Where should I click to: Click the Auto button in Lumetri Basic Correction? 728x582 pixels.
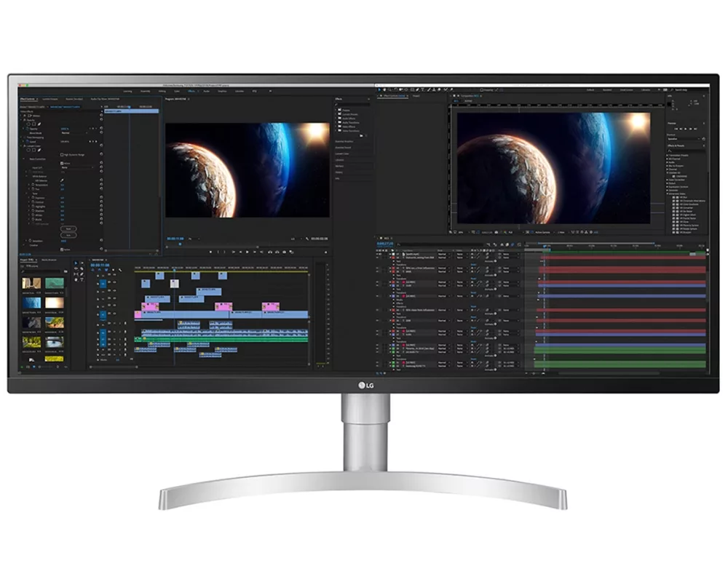coord(69,234)
